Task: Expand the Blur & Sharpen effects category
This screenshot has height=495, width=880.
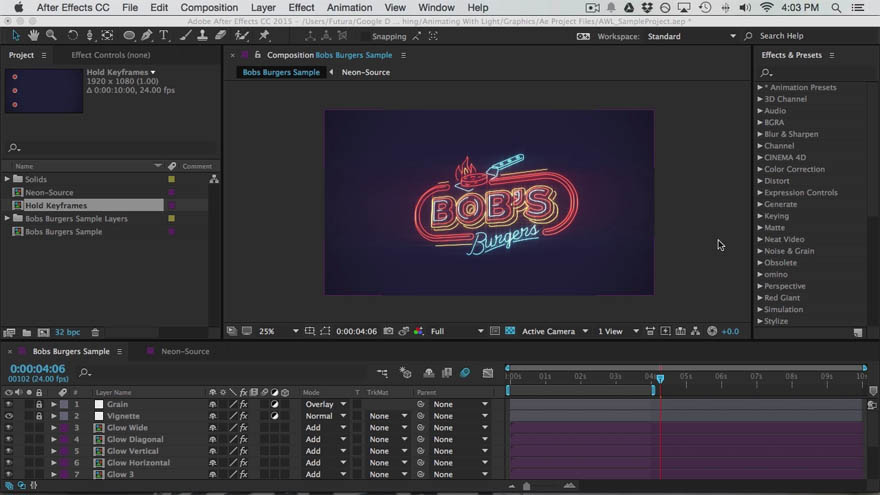Action: coord(760,134)
